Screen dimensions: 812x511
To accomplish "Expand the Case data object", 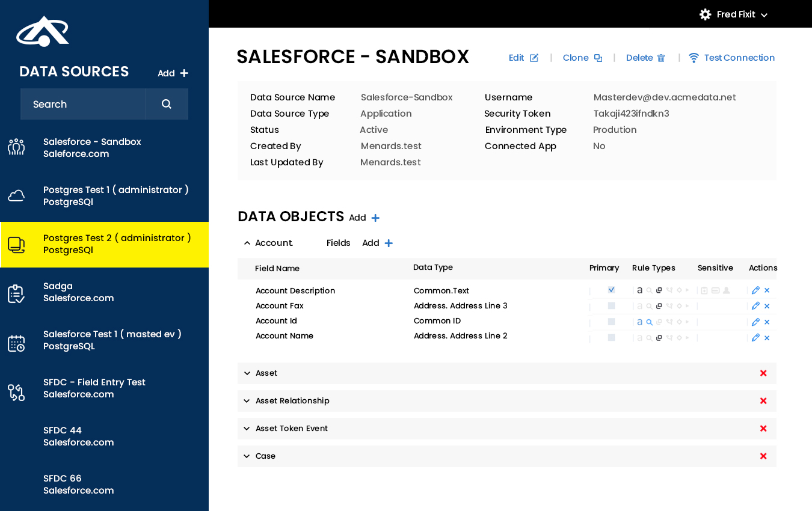I will coord(247,456).
